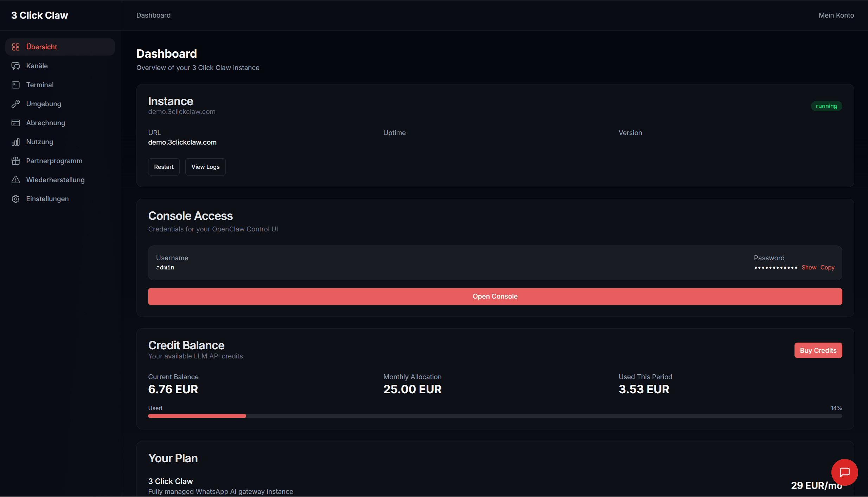This screenshot has height=497, width=868.
Task: Select the Übersicht grid icon
Action: [16, 46]
